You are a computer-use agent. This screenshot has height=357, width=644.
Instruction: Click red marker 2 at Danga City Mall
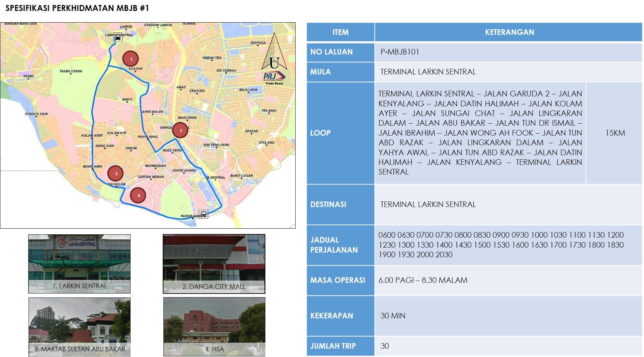(x=180, y=130)
